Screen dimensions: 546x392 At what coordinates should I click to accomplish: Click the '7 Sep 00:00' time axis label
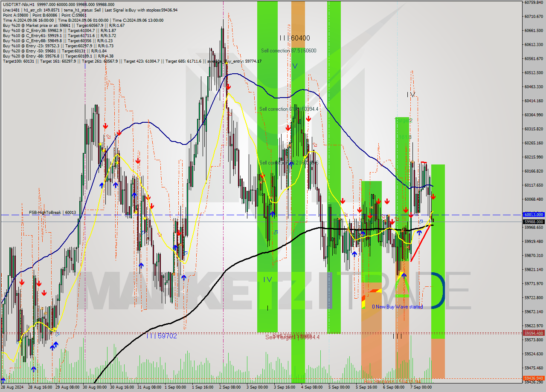pyautogui.click(x=421, y=387)
